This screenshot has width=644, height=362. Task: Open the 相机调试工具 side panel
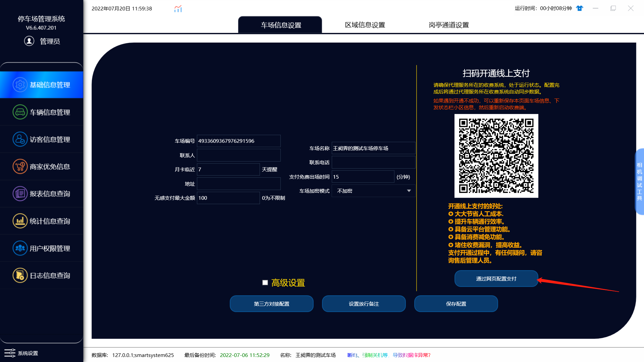pos(639,181)
